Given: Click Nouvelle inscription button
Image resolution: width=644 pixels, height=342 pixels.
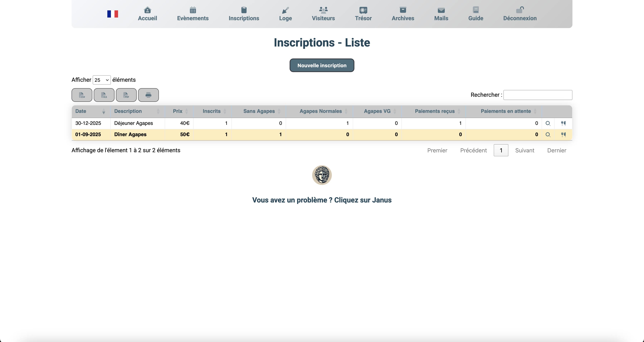Looking at the screenshot, I should 322,65.
